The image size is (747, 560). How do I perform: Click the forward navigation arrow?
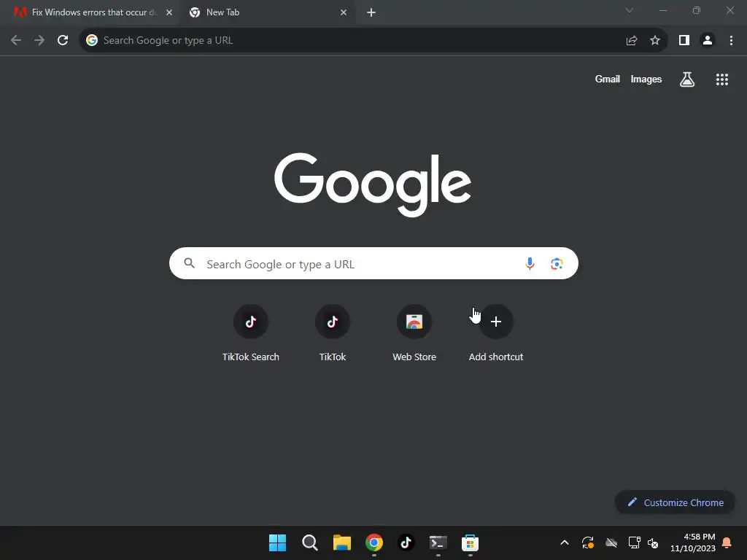pyautogui.click(x=39, y=41)
